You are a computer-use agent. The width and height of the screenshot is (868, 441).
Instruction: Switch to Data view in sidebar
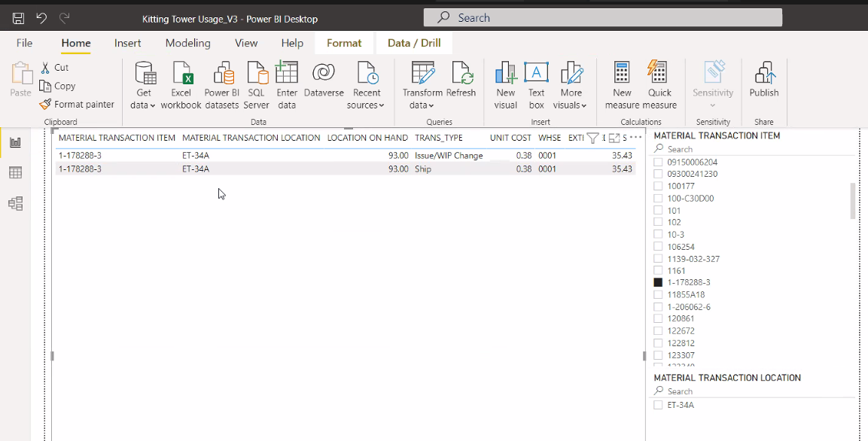16,172
